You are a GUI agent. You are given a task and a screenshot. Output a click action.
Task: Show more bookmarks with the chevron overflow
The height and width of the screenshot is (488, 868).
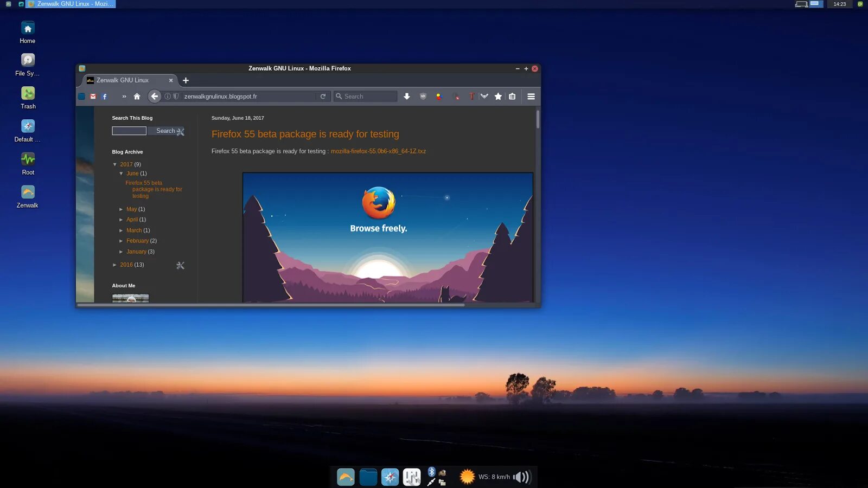(124, 97)
